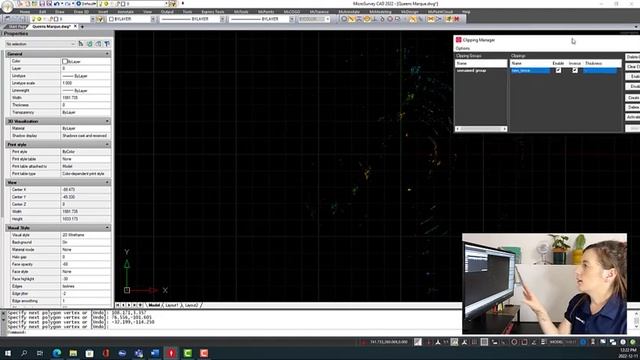Open File Explorer from the taskbar

click(73, 353)
